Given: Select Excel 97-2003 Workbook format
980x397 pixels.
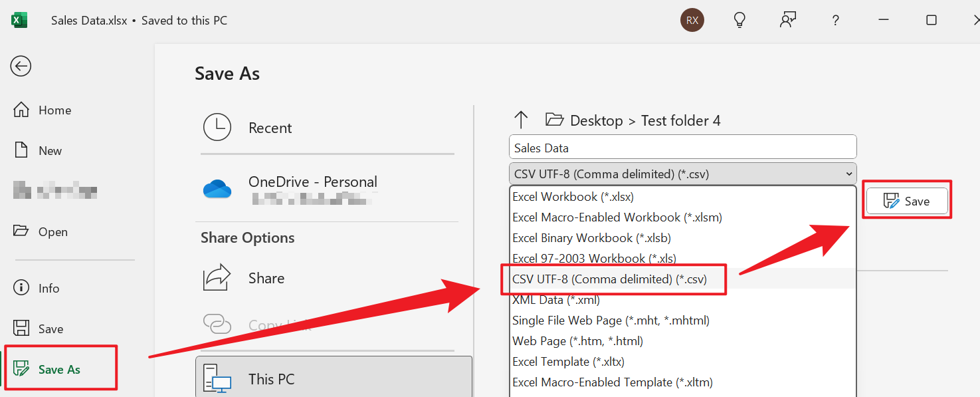Looking at the screenshot, I should click(594, 258).
